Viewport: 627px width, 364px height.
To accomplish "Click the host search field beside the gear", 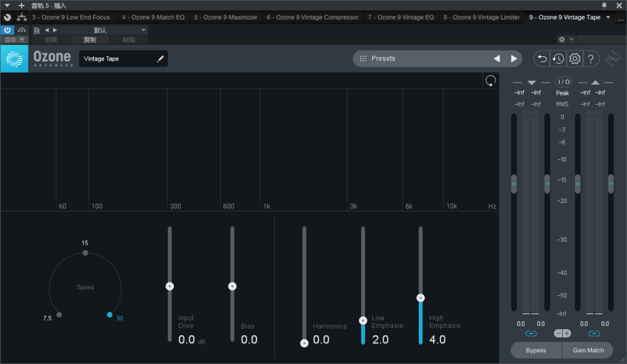I will (x=601, y=40).
